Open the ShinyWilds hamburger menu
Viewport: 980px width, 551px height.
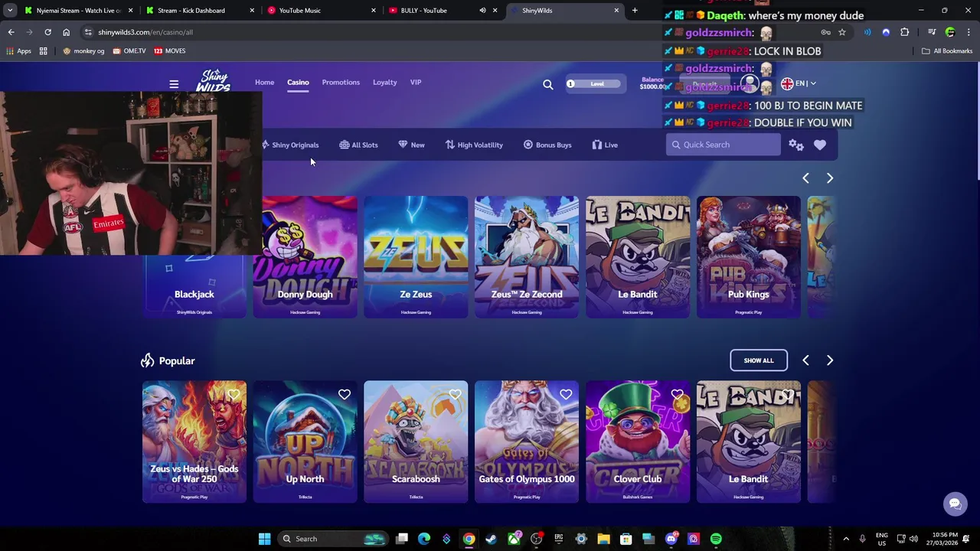[174, 84]
